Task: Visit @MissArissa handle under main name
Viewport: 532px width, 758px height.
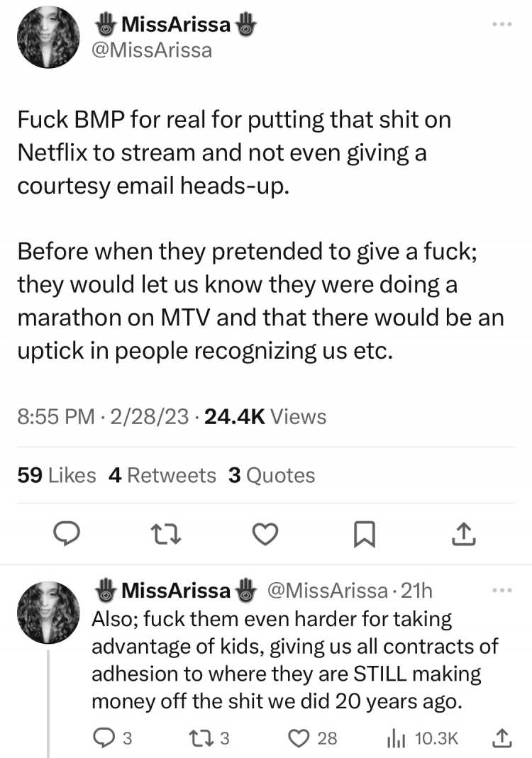Action: point(152,50)
